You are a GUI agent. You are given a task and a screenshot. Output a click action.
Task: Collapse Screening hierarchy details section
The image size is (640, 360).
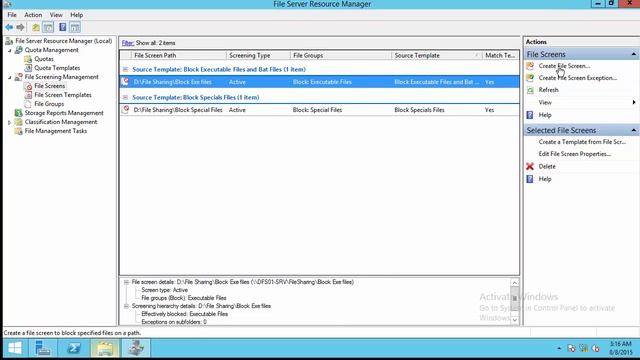(126, 306)
